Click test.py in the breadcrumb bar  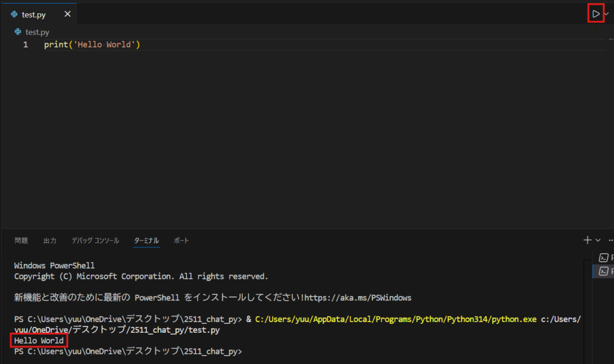pos(37,32)
